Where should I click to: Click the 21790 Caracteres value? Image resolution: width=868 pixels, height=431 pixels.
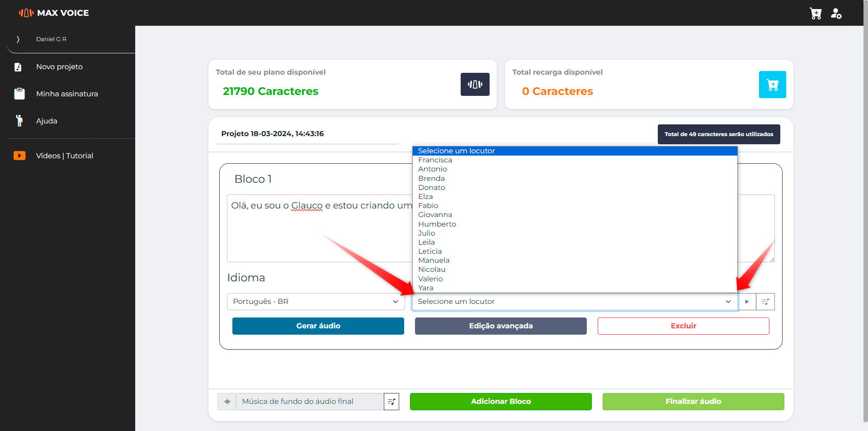click(x=270, y=91)
